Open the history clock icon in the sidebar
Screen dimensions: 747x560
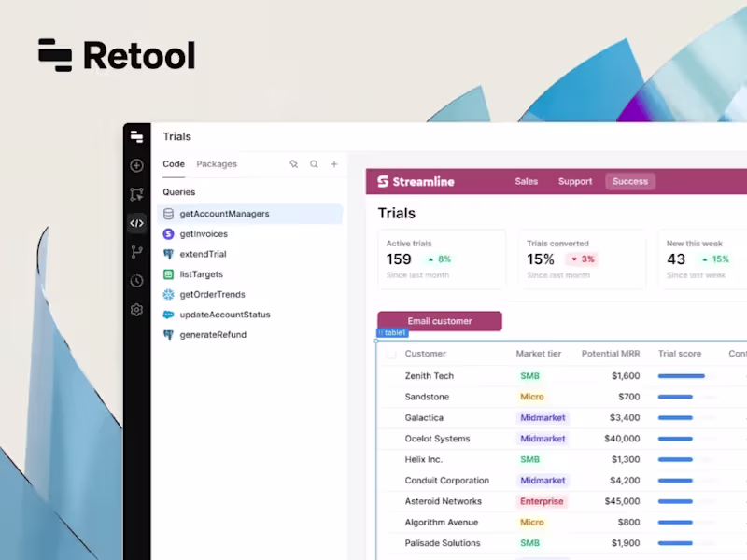pyautogui.click(x=136, y=281)
